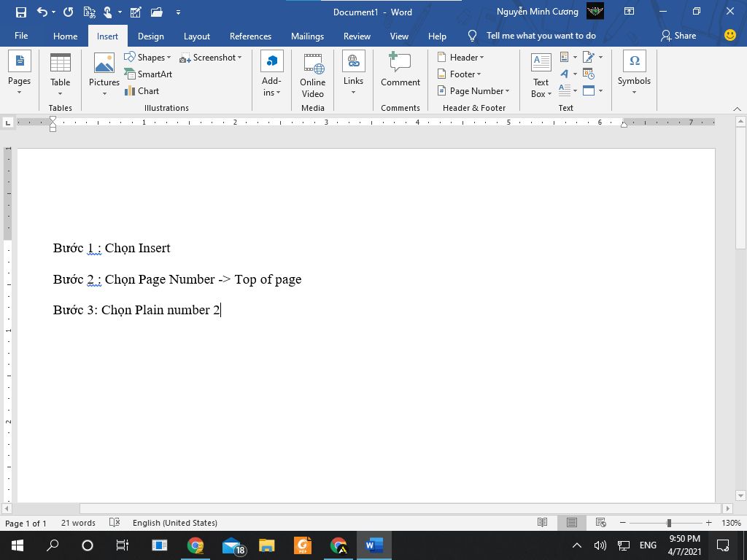Open Touch/Mouse Mode dropdown arrow

click(120, 12)
